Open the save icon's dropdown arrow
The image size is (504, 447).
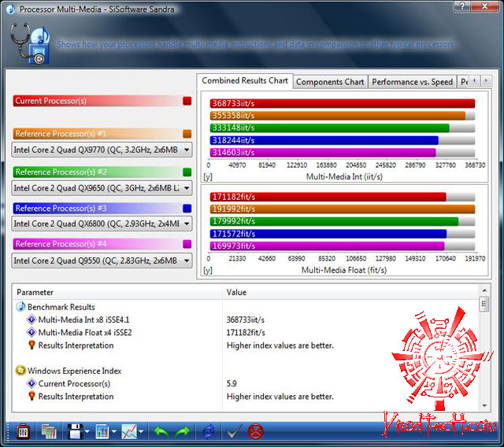(x=87, y=432)
